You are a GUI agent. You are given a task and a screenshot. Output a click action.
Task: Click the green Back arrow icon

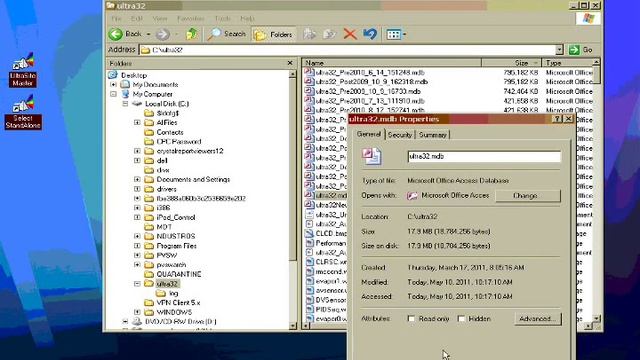[116, 34]
